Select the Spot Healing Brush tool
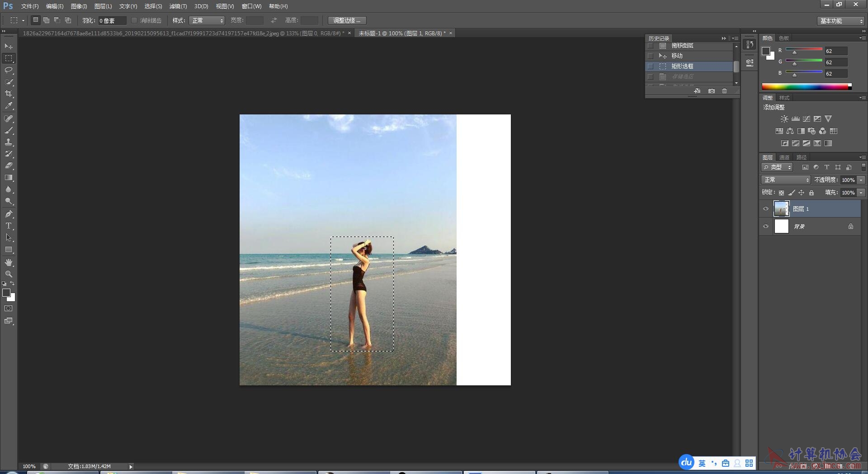868x474 pixels. [9, 118]
